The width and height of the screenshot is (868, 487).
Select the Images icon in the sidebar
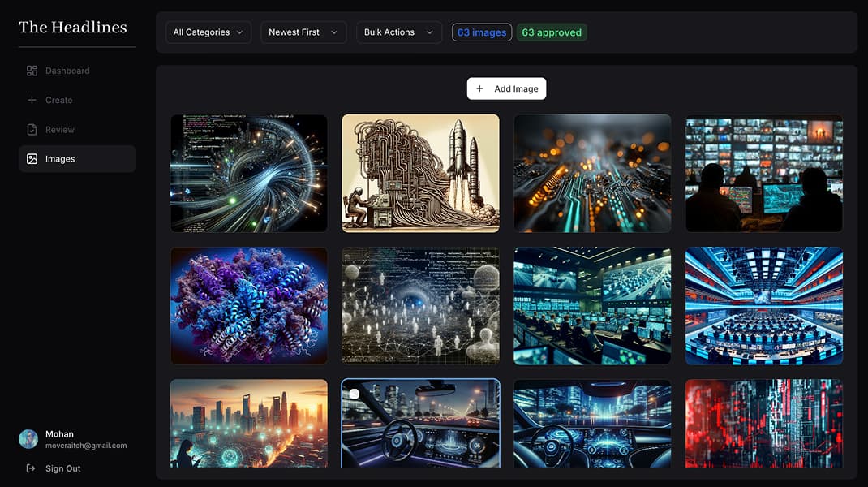(x=32, y=158)
